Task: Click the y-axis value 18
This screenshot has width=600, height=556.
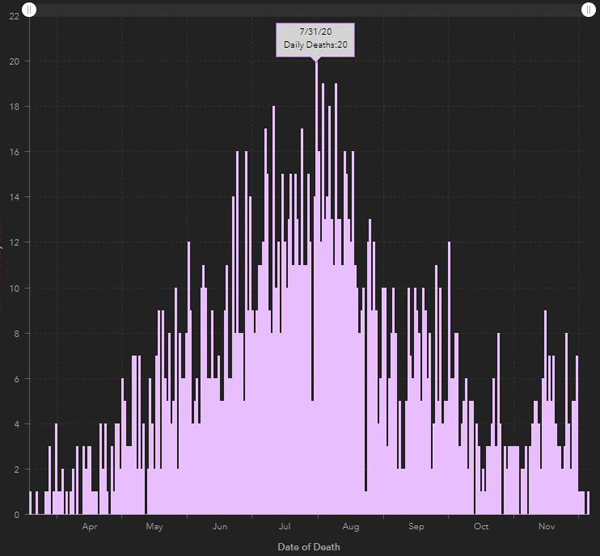Action: [14, 107]
